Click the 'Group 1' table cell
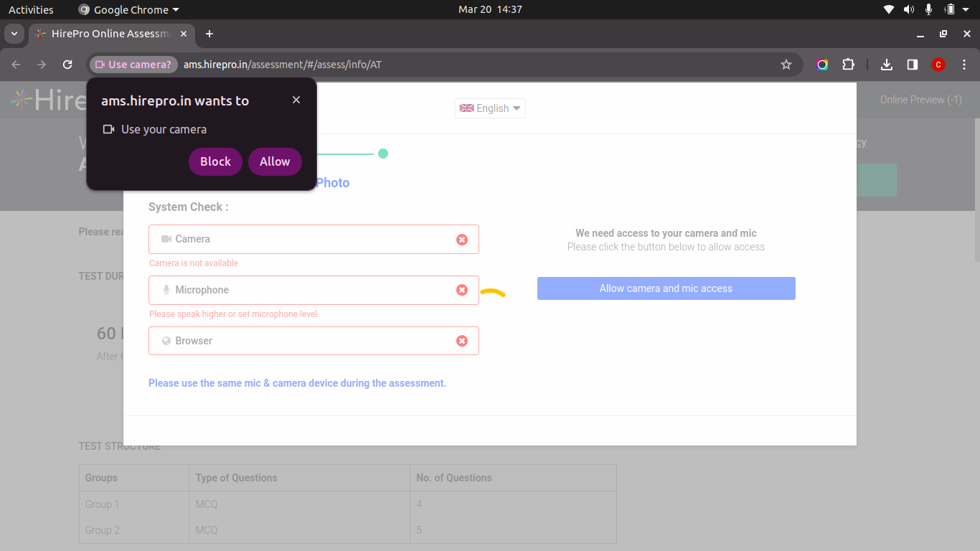Image resolution: width=980 pixels, height=551 pixels. tap(134, 504)
